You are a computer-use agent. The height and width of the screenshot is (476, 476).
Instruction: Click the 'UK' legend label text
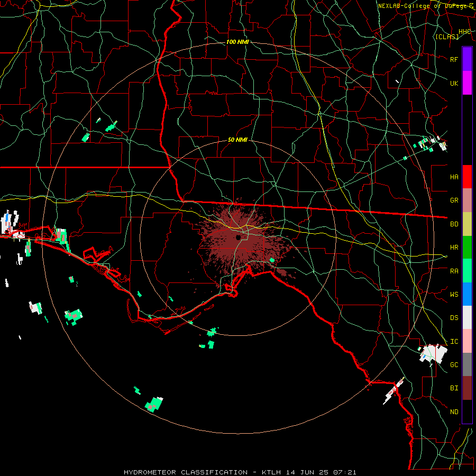pos(454,83)
